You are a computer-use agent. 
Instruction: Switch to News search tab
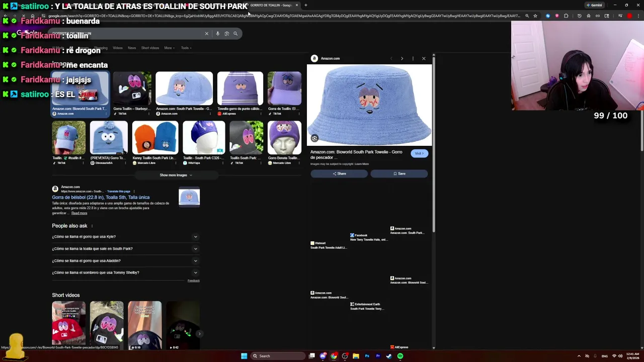132,48
